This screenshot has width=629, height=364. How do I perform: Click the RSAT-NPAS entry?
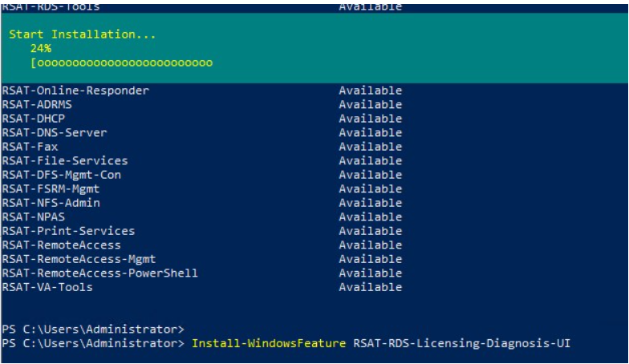(x=34, y=216)
